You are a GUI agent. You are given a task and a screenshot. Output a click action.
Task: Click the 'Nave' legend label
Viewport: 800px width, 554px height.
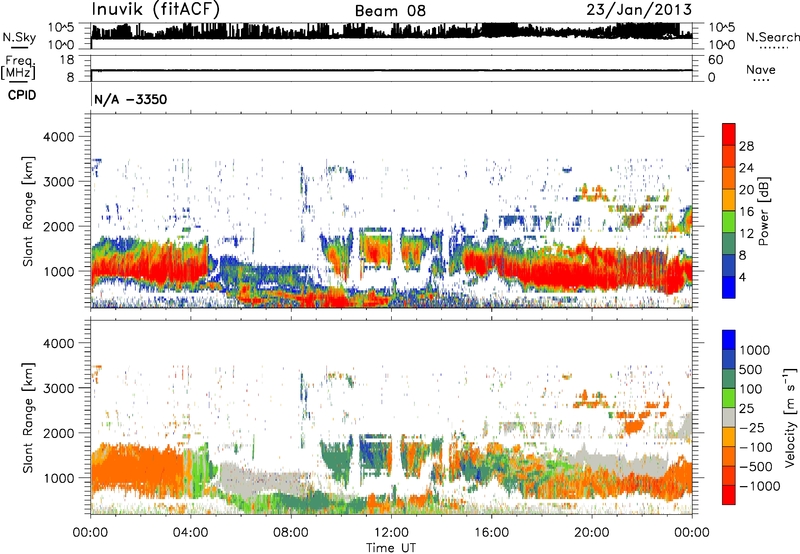pos(761,69)
